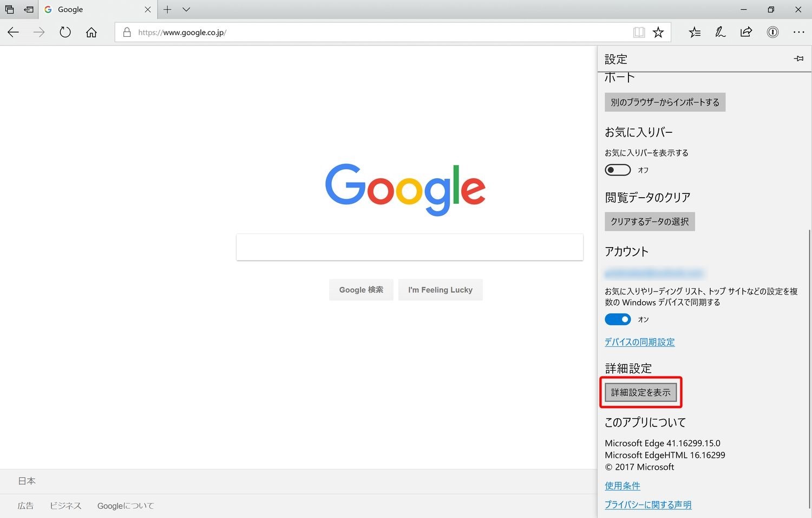Open the web notes pen icon

720,33
